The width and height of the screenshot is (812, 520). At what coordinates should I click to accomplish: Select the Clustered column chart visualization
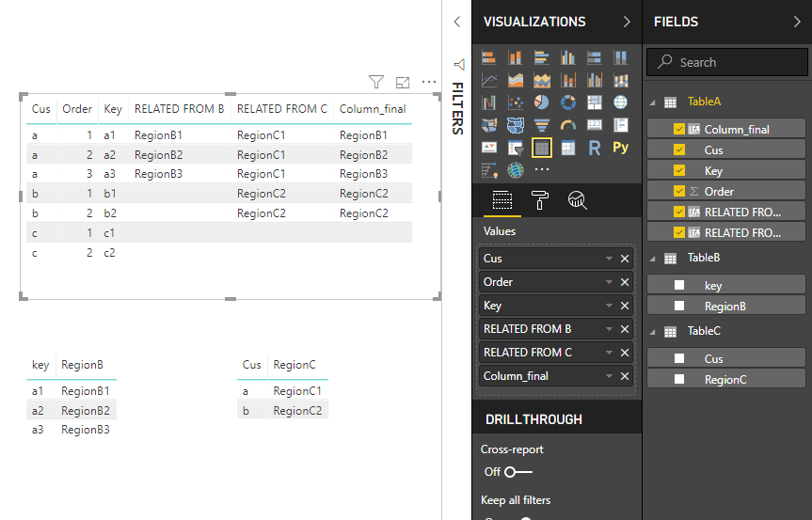(x=568, y=57)
